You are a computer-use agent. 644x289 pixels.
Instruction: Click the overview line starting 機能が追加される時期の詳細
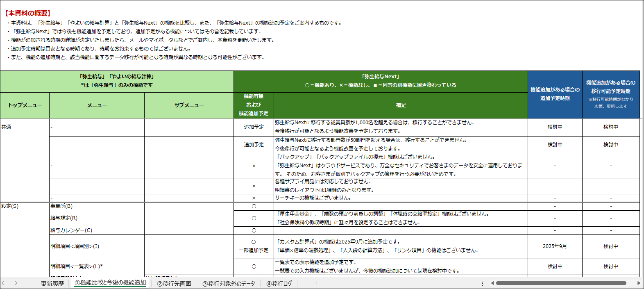[x=141, y=40]
